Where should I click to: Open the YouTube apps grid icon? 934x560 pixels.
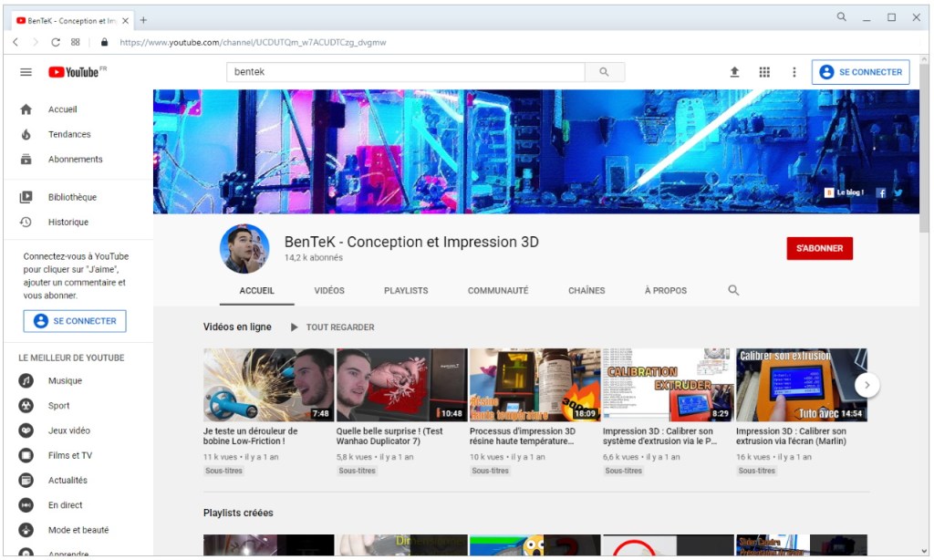764,71
